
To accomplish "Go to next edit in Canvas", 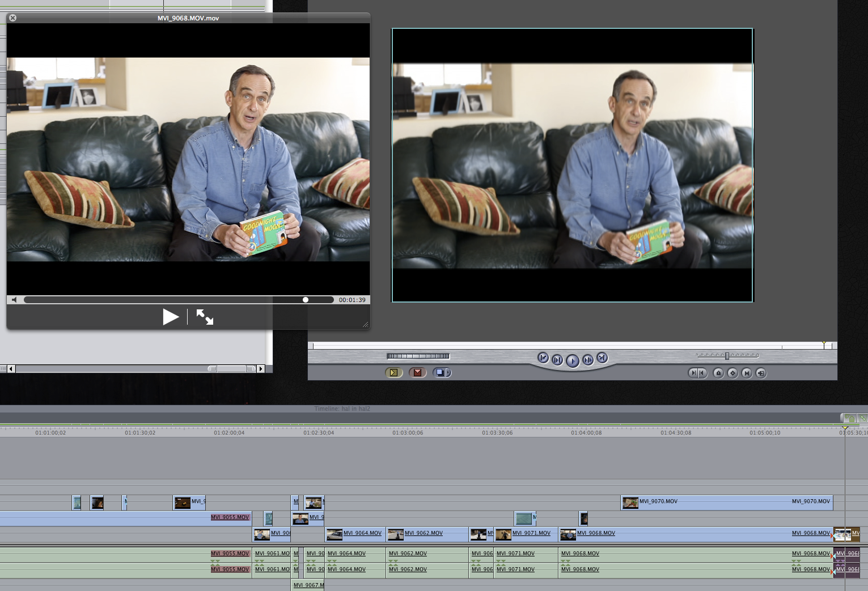I will pos(602,358).
